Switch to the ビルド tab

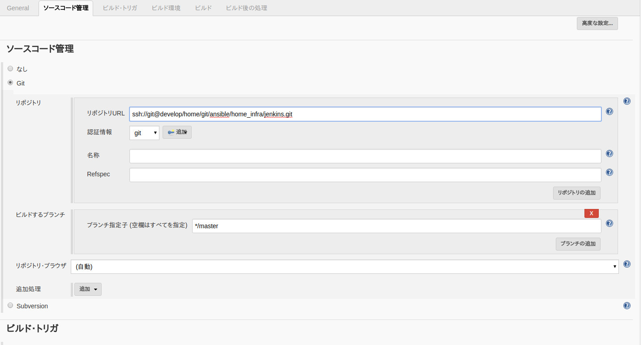pos(203,8)
